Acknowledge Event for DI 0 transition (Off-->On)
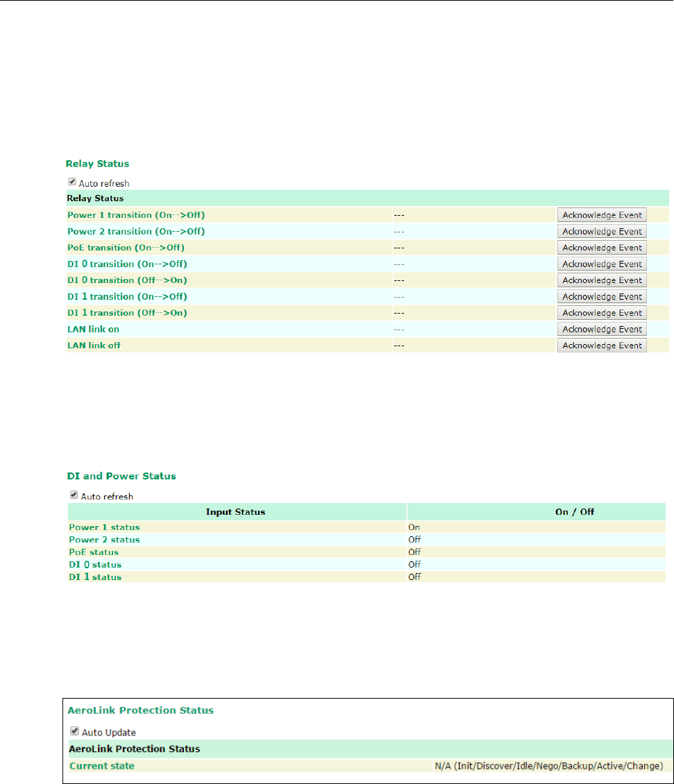 tap(602, 280)
